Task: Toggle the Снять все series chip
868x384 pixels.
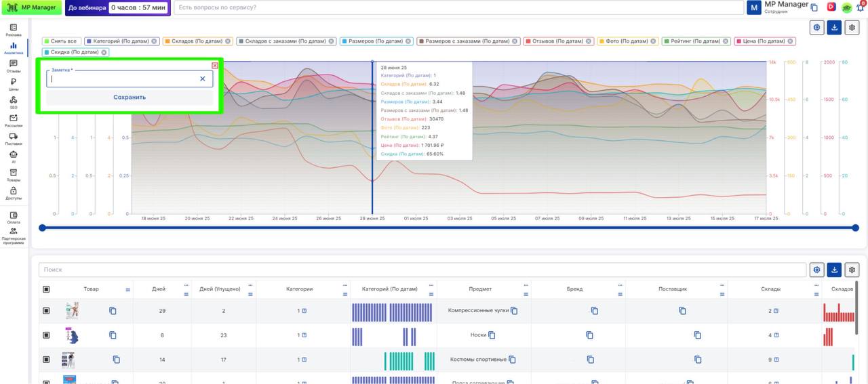Action: pos(60,41)
